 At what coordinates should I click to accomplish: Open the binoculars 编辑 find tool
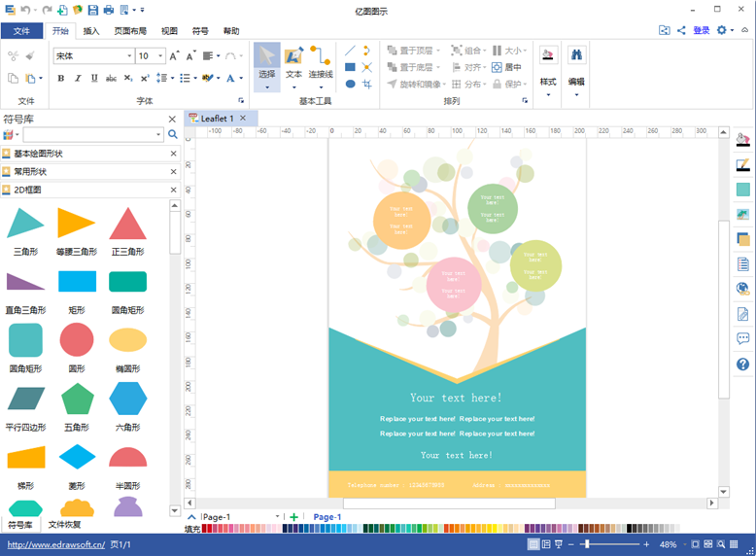point(576,62)
